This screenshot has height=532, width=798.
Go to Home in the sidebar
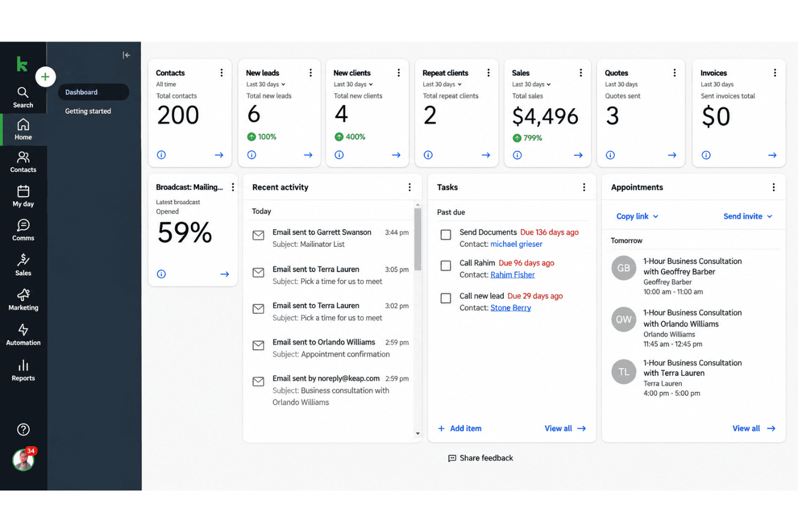click(23, 130)
